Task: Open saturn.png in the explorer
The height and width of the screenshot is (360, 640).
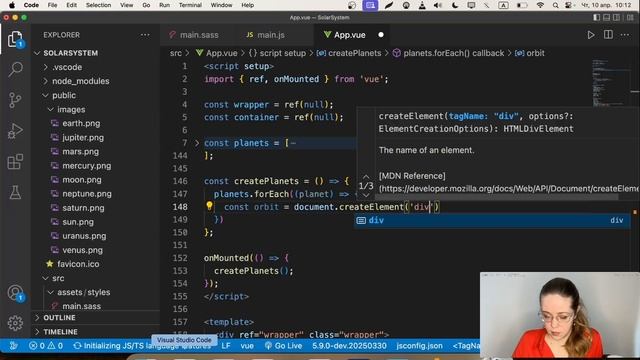Action: click(x=83, y=208)
